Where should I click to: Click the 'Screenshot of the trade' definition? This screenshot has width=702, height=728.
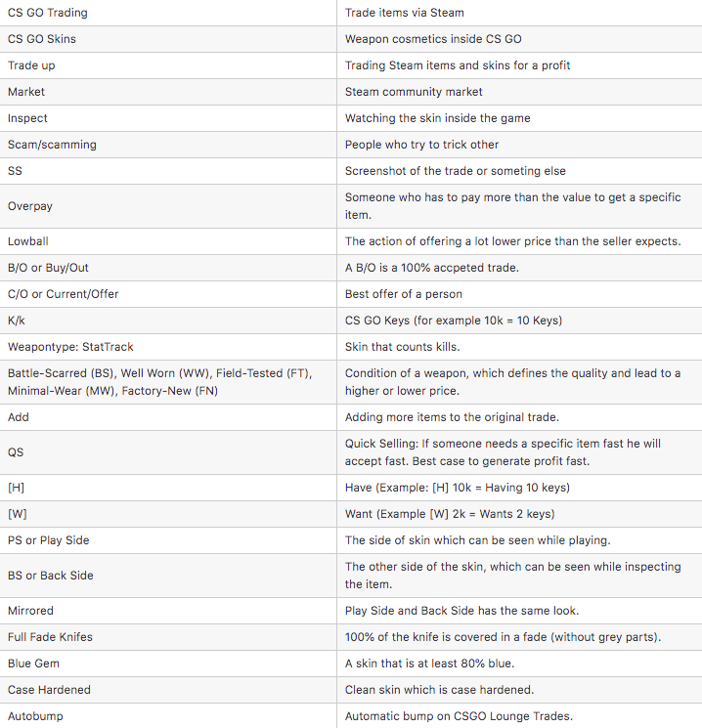pos(455,171)
